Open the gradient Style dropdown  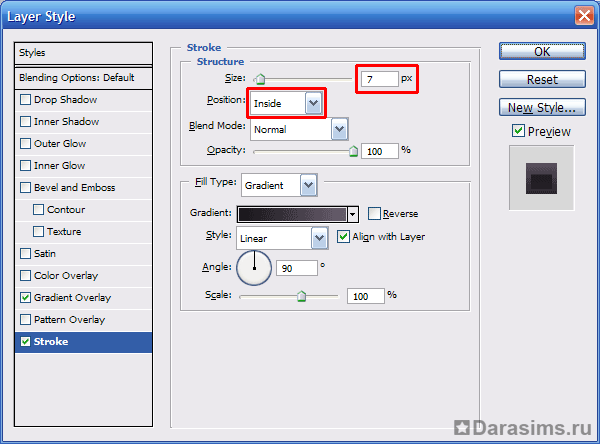[x=319, y=238]
